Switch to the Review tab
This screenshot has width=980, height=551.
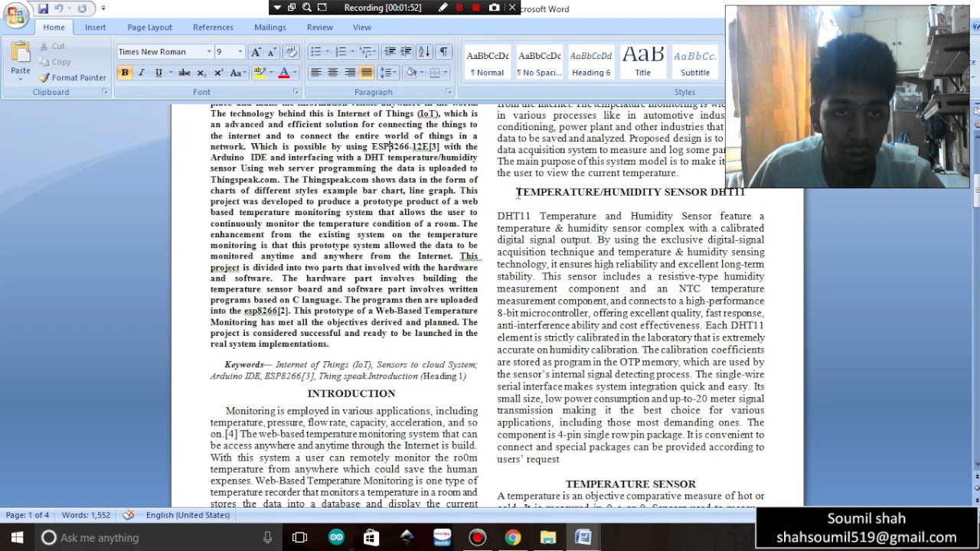[320, 28]
